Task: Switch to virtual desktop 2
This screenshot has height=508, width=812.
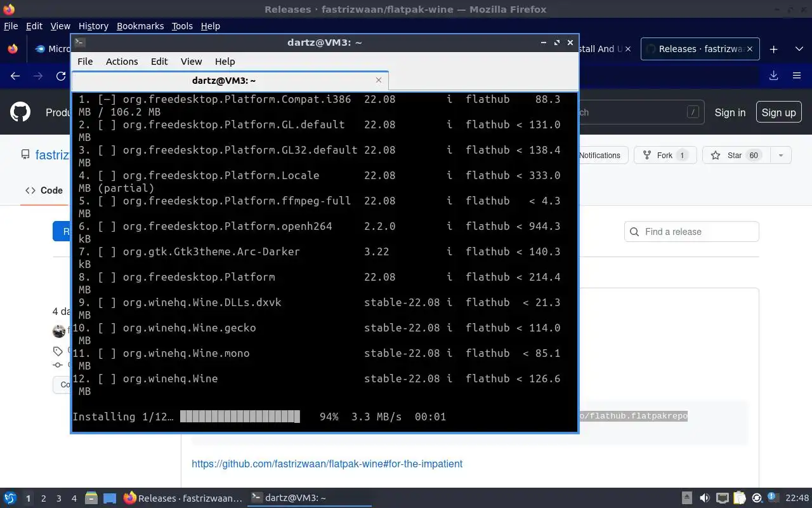Action: [x=44, y=498]
